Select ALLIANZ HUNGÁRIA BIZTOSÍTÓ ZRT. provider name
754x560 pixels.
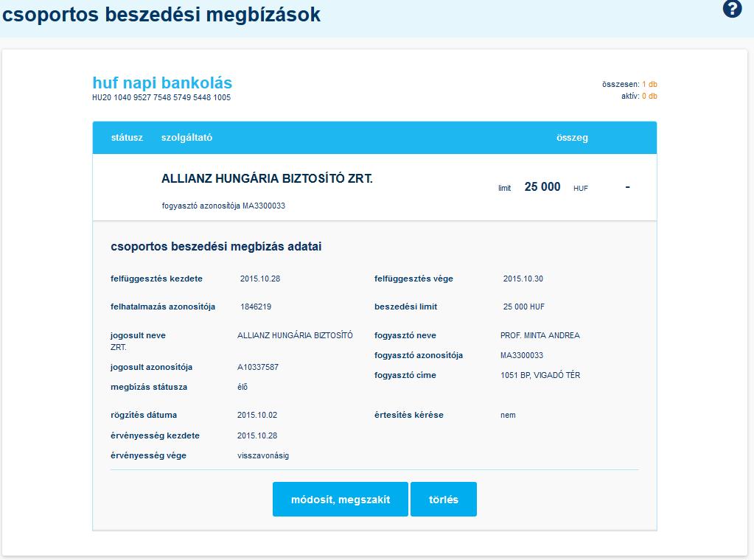pyautogui.click(x=267, y=178)
